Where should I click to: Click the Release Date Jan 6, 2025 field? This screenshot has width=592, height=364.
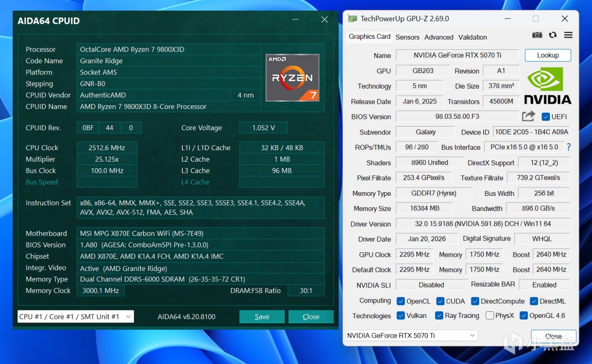pos(419,101)
